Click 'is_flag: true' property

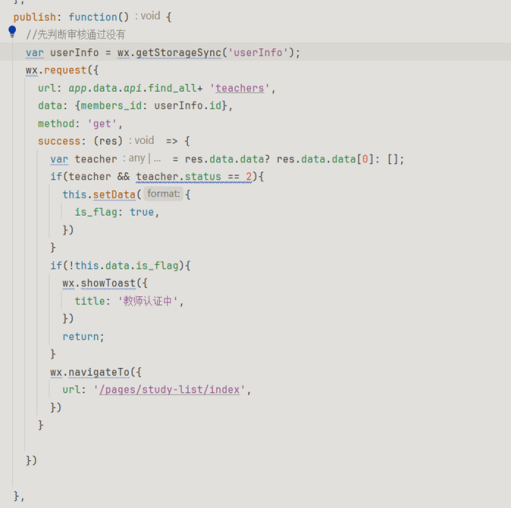[x=114, y=212]
